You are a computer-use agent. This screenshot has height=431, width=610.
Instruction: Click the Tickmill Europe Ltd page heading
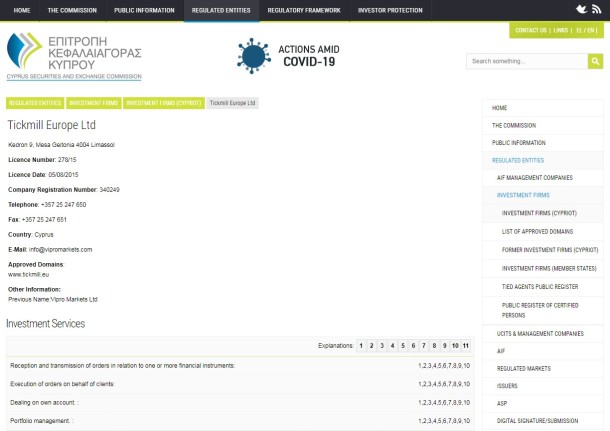[x=51, y=125]
